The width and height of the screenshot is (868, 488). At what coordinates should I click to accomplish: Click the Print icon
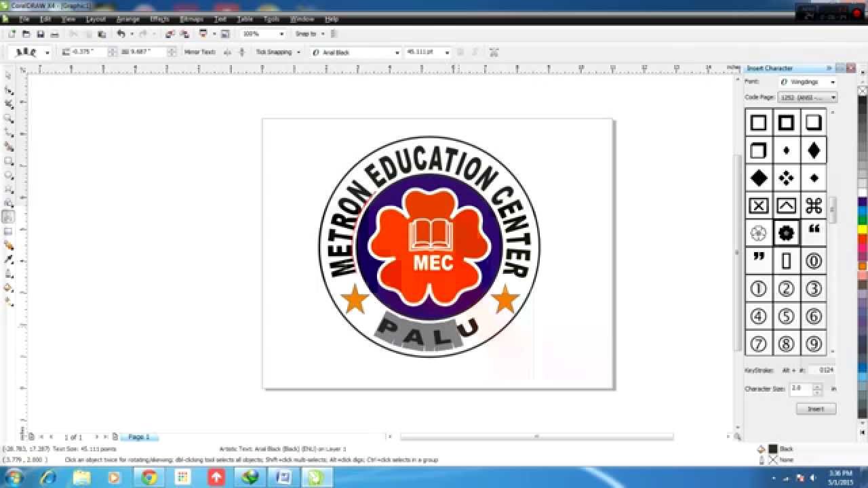pos(55,34)
